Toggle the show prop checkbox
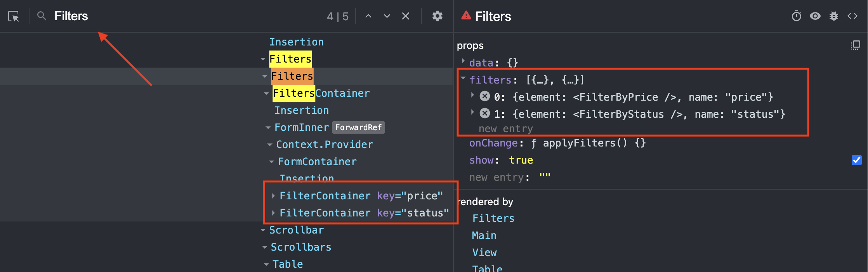 (856, 160)
